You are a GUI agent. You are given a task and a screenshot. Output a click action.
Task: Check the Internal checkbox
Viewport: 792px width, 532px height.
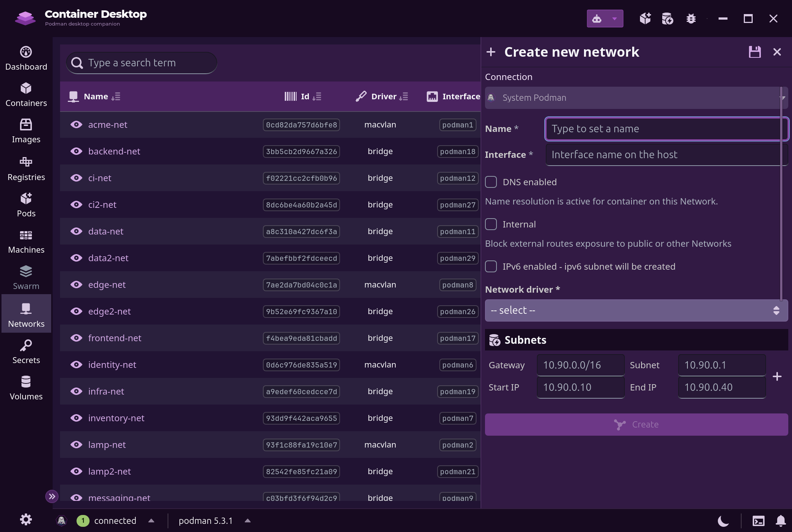491,224
